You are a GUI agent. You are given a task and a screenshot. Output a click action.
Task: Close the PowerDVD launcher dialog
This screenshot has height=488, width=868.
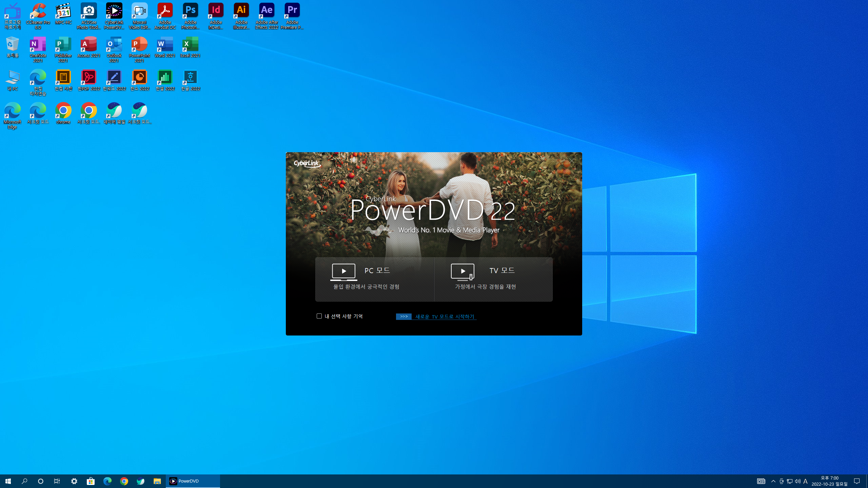click(572, 161)
